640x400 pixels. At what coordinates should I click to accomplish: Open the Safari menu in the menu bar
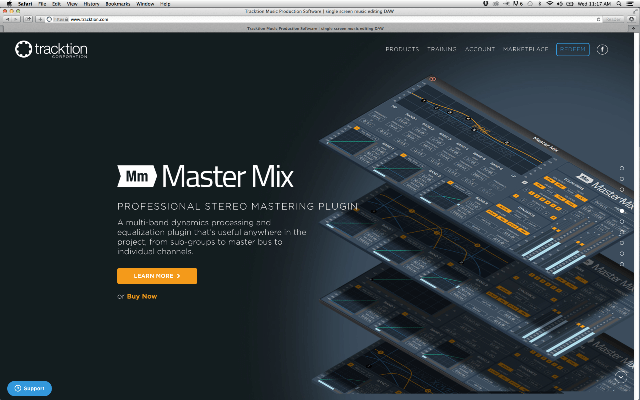[25, 4]
